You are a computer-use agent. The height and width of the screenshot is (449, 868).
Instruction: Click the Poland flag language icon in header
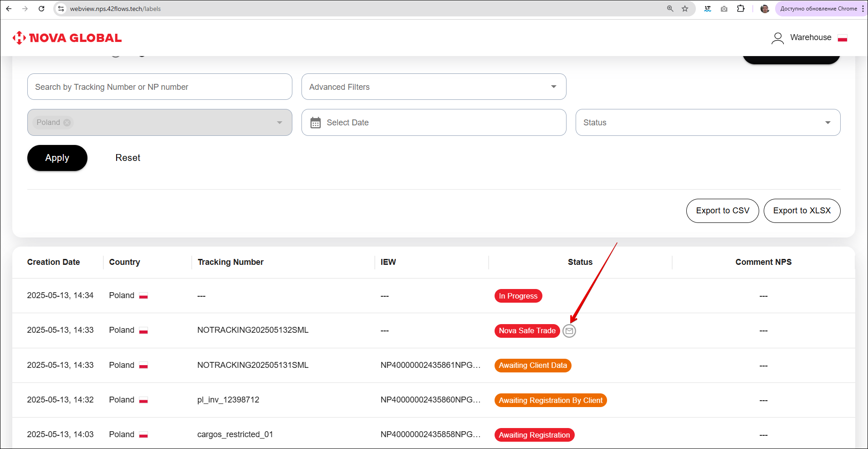pos(842,38)
